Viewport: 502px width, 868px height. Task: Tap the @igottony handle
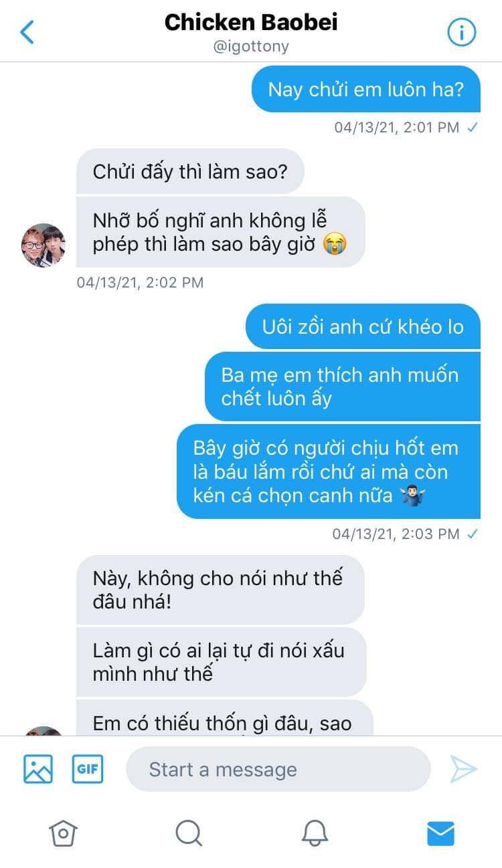pyautogui.click(x=251, y=47)
